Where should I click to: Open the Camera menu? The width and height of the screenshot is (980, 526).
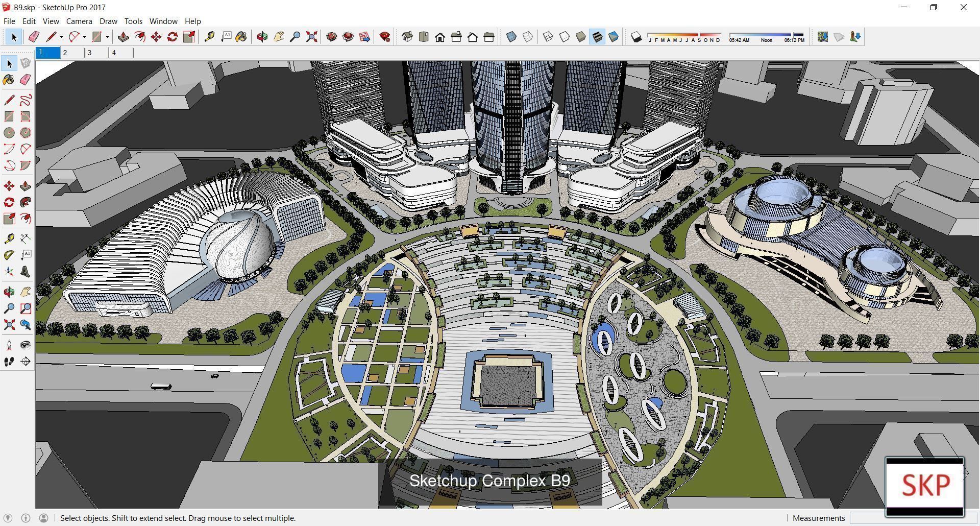pos(79,21)
